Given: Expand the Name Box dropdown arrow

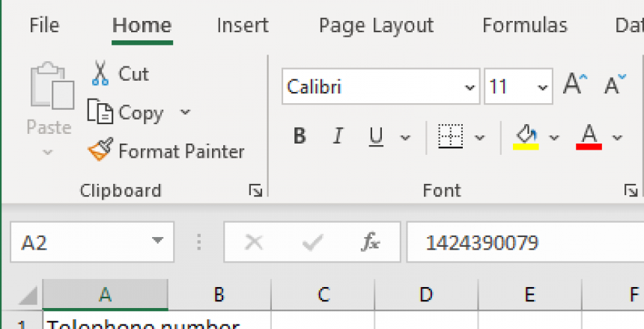Looking at the screenshot, I should pos(158,241).
